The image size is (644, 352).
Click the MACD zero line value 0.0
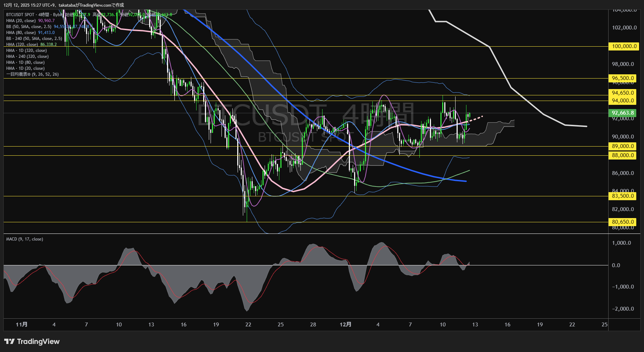[616, 265]
